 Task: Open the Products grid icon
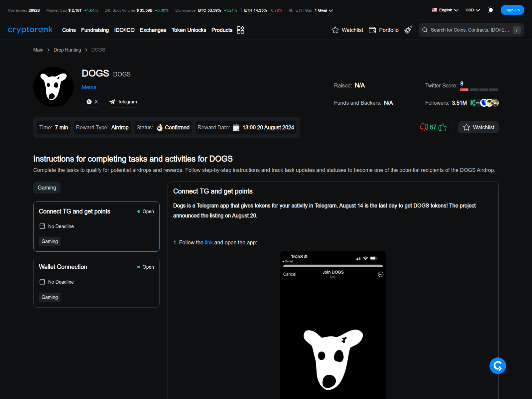coord(240,30)
